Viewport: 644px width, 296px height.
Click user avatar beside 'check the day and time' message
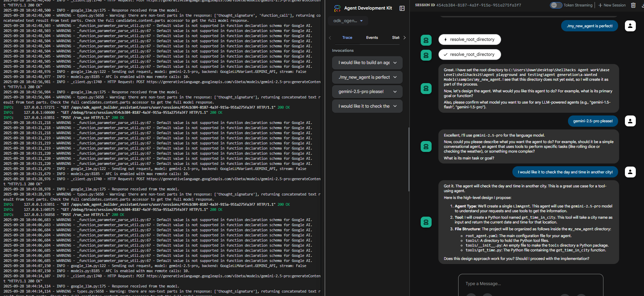point(630,172)
